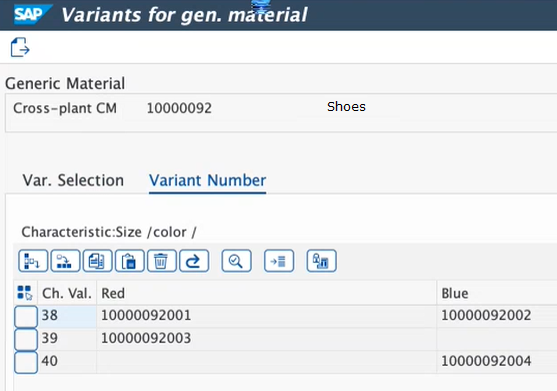The image size is (557, 391).
Task: Switch to the Var. Selection tab
Action: (73, 180)
